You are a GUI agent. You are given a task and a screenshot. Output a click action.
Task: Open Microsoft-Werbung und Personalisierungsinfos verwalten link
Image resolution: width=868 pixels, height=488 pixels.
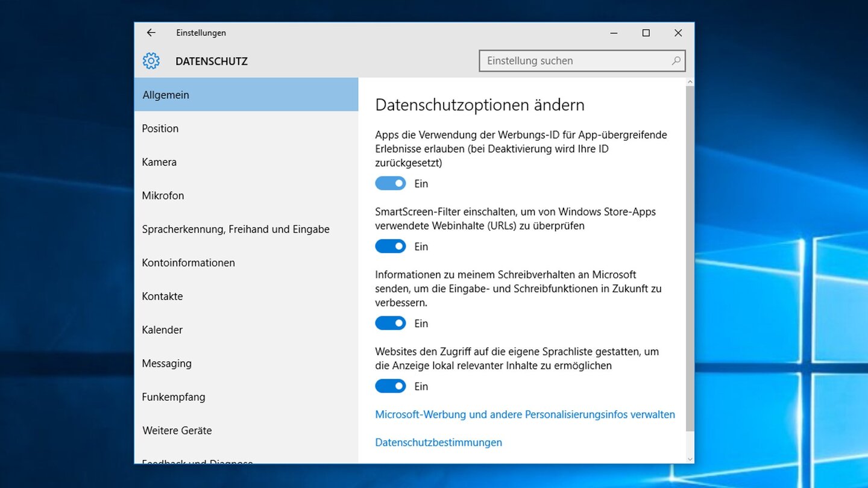(x=525, y=414)
